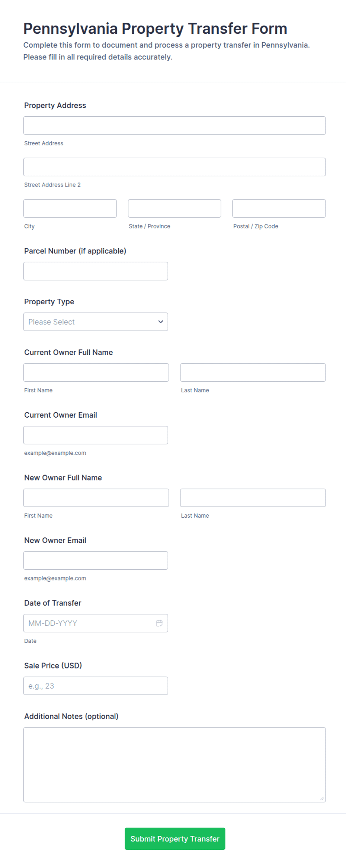This screenshot has width=346, height=868.
Task: Select the New Owner Email field
Action: (x=96, y=560)
